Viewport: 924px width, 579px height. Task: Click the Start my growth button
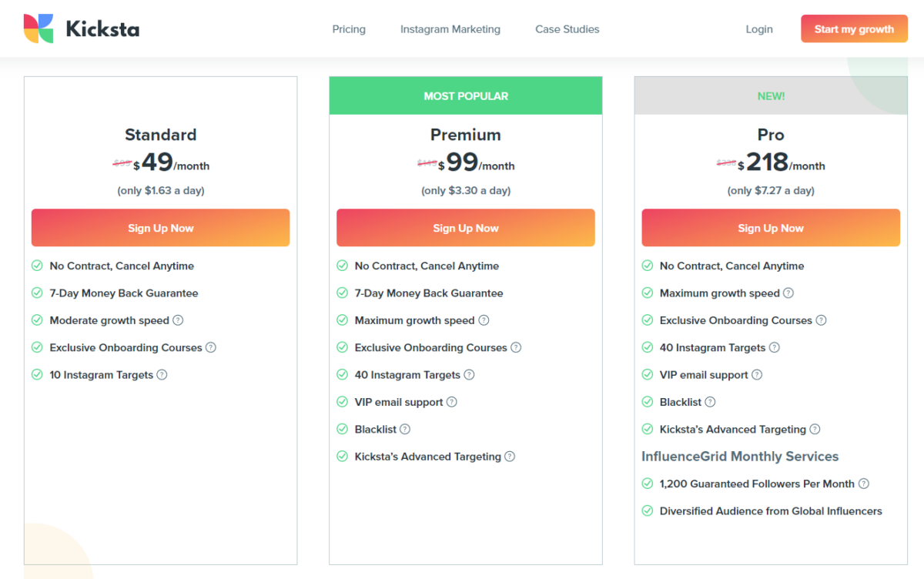click(x=854, y=29)
